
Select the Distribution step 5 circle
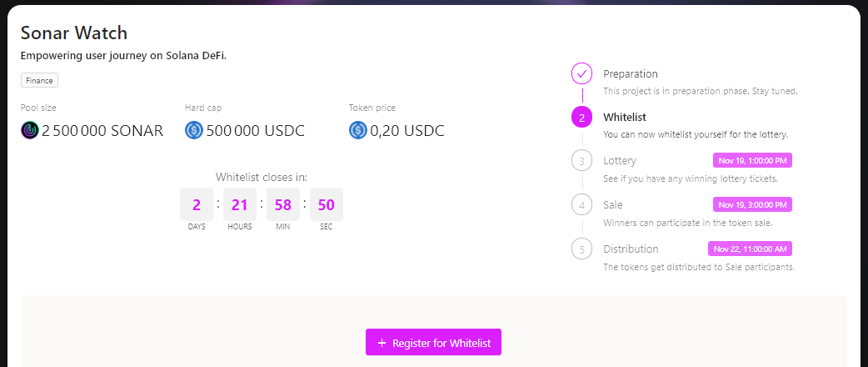[581, 249]
